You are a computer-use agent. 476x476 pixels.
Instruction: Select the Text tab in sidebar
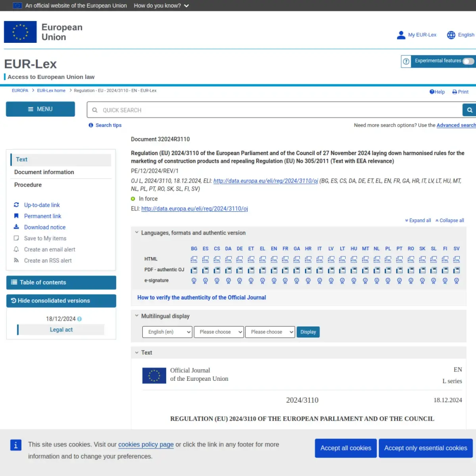coord(61,159)
